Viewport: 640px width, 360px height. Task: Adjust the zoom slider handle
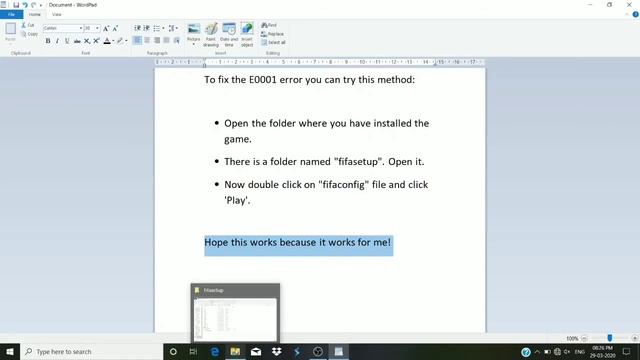[610, 338]
